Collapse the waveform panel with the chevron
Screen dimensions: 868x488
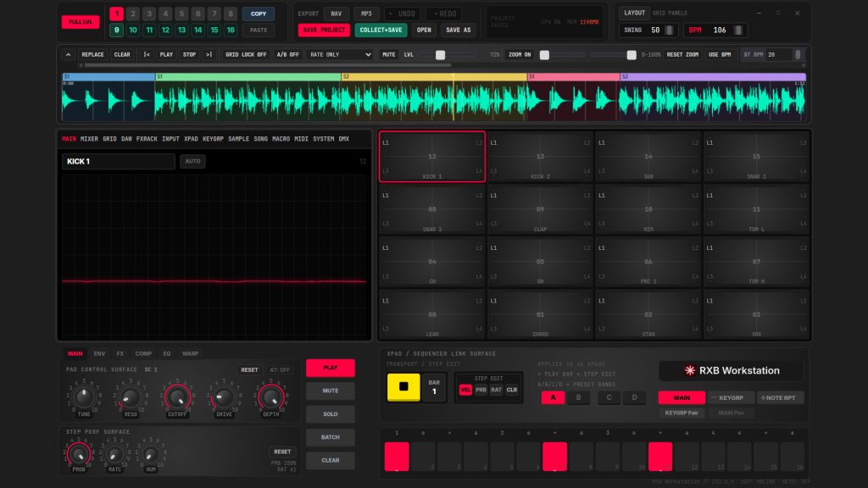coord(68,55)
